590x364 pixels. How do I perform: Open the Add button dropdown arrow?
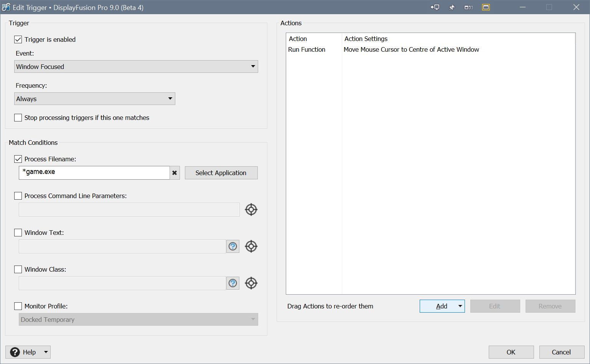460,306
